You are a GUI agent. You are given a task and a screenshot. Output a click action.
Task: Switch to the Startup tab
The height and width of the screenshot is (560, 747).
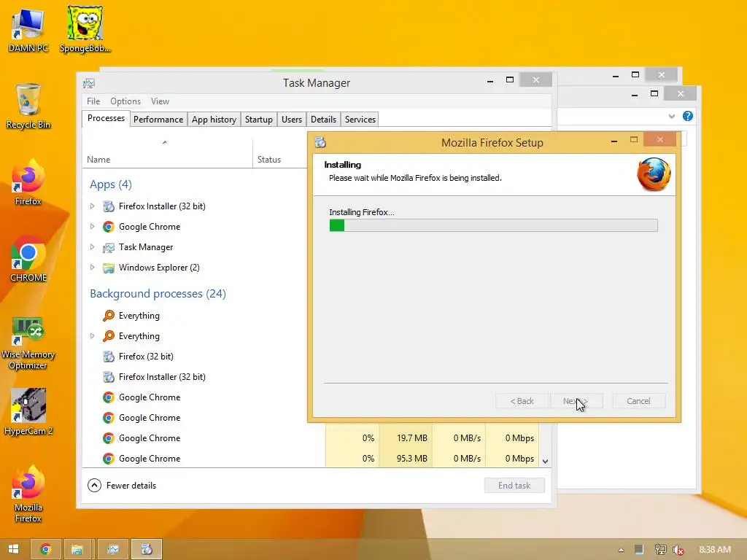pos(259,120)
